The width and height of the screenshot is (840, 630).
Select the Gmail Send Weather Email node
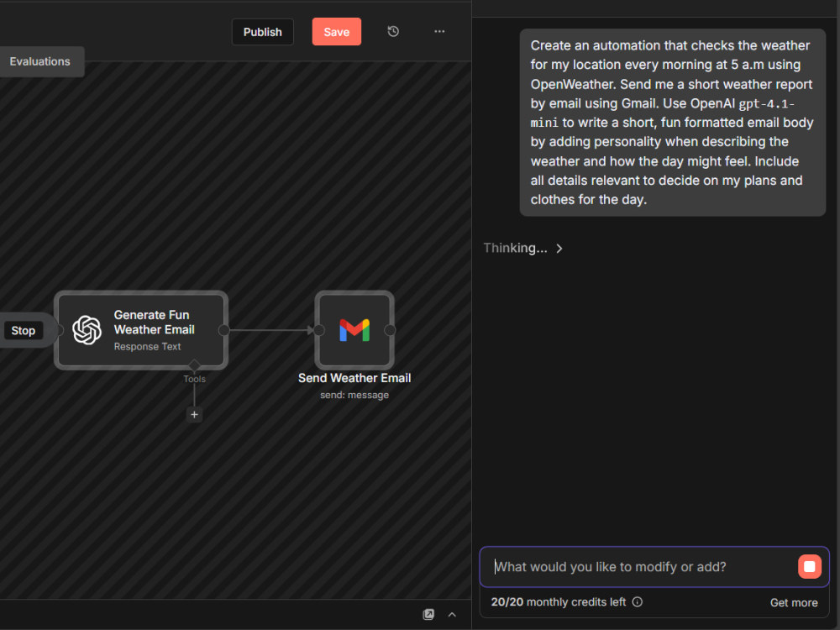[x=354, y=330]
